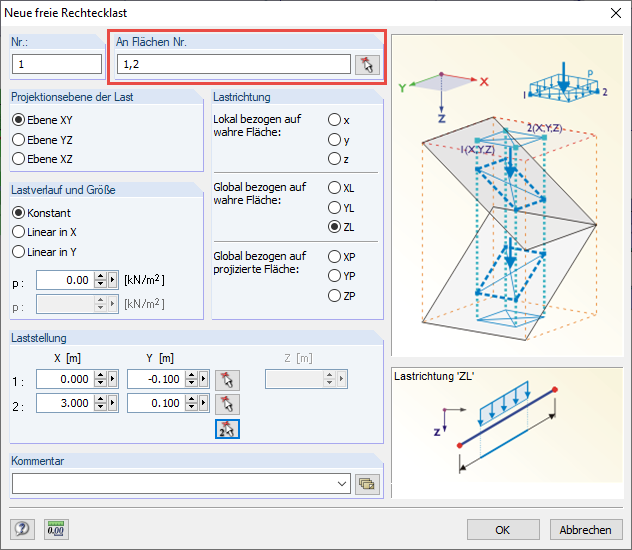The width and height of the screenshot is (632, 550).
Task: Open the p load value arrow menu
Action: click(112, 280)
